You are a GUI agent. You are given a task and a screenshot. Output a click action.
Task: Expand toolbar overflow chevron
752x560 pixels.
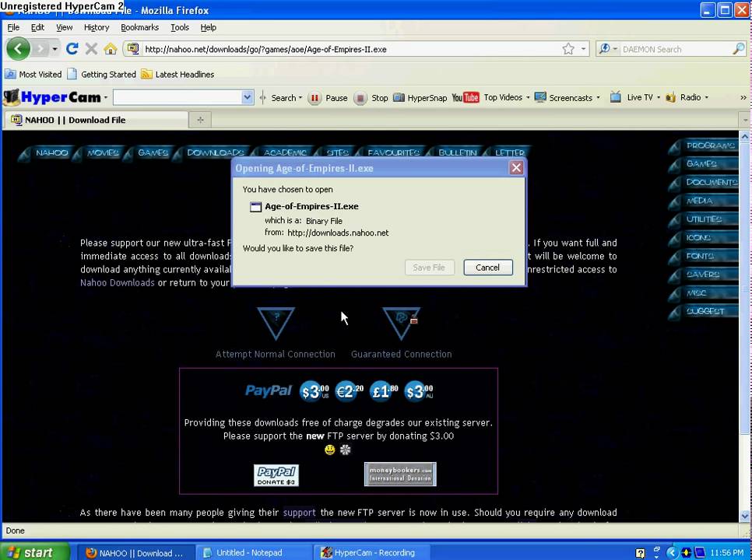tap(743, 98)
